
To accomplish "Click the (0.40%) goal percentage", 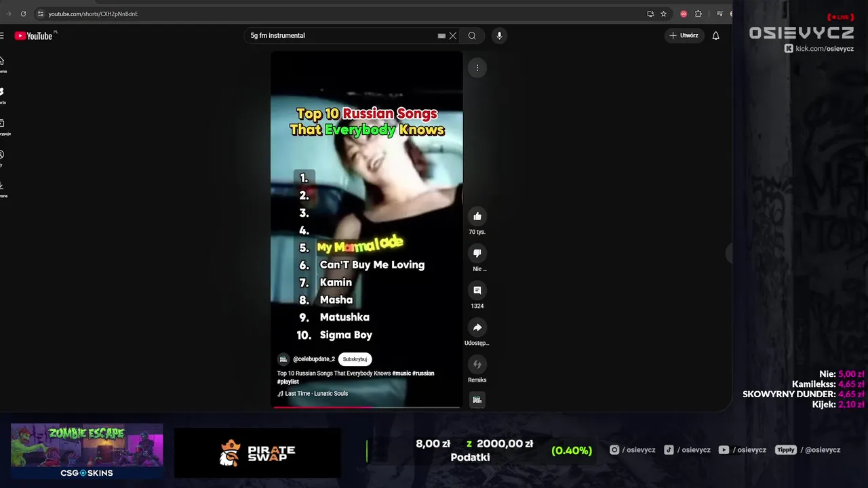I will tap(572, 451).
